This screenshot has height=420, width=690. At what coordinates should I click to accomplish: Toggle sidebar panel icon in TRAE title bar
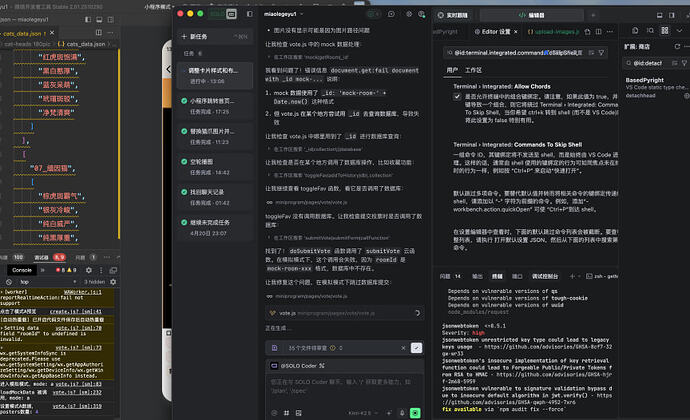point(250,14)
